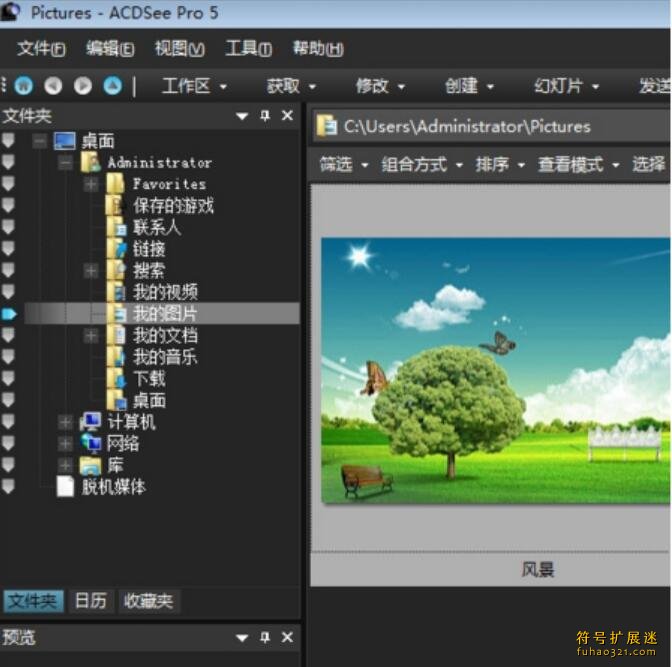The height and width of the screenshot is (667, 672).
Task: Click the folder icon beside the Pictures path
Action: 327,126
